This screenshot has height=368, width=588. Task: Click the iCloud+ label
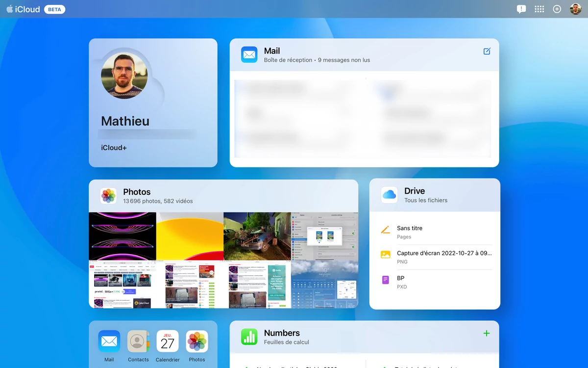pos(114,148)
